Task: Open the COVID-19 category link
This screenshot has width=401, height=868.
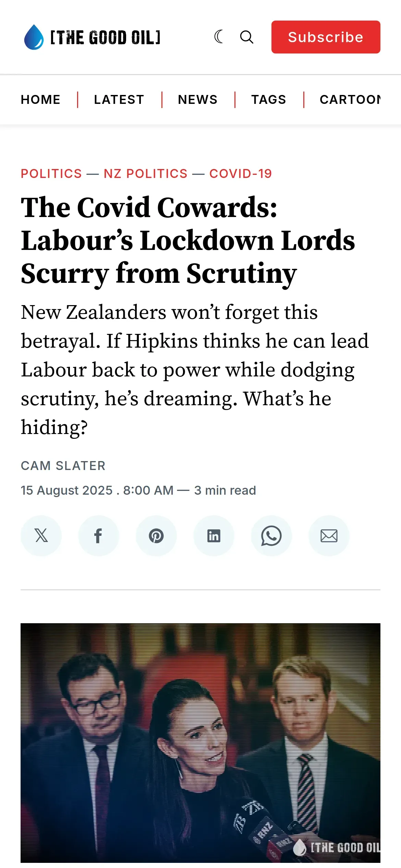Action: coord(241,173)
